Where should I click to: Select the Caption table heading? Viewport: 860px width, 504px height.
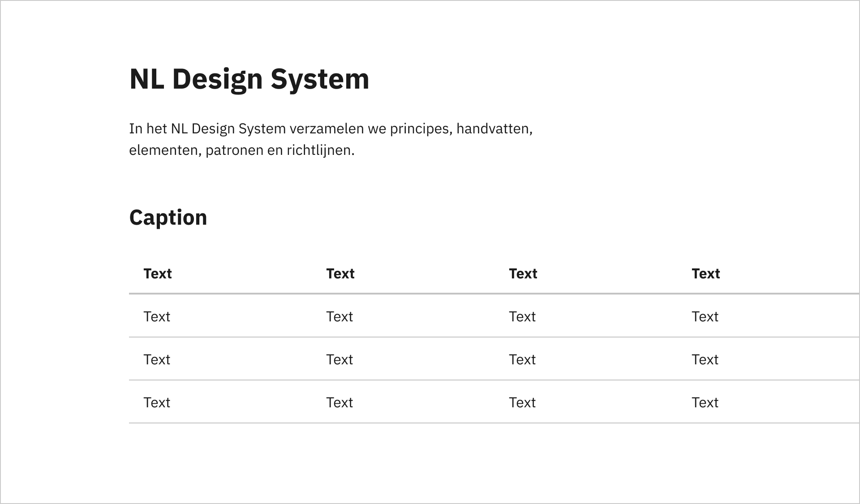(x=168, y=218)
